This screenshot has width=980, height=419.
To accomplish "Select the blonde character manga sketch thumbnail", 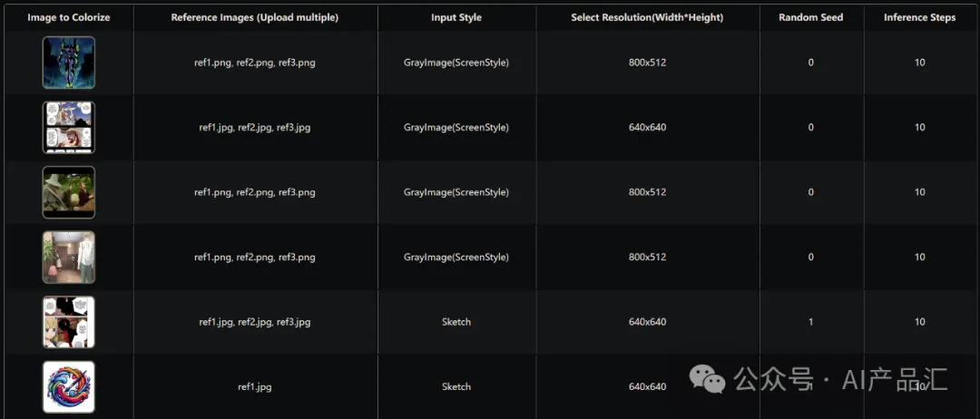I will point(69,322).
